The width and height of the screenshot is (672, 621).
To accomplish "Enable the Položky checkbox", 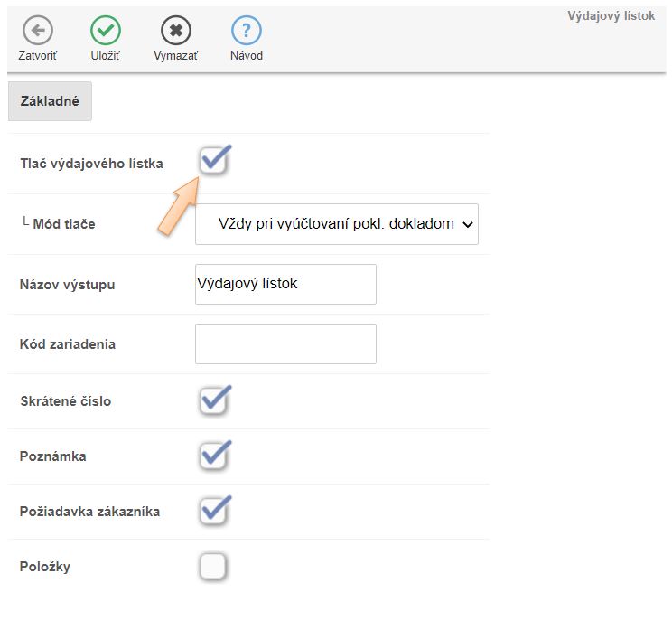I will [x=212, y=567].
